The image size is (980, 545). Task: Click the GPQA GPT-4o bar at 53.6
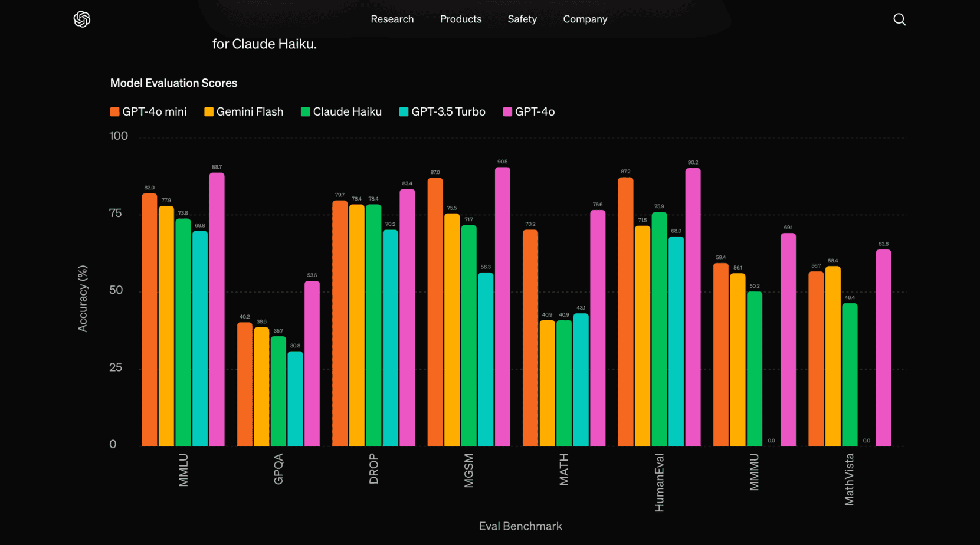point(312,363)
